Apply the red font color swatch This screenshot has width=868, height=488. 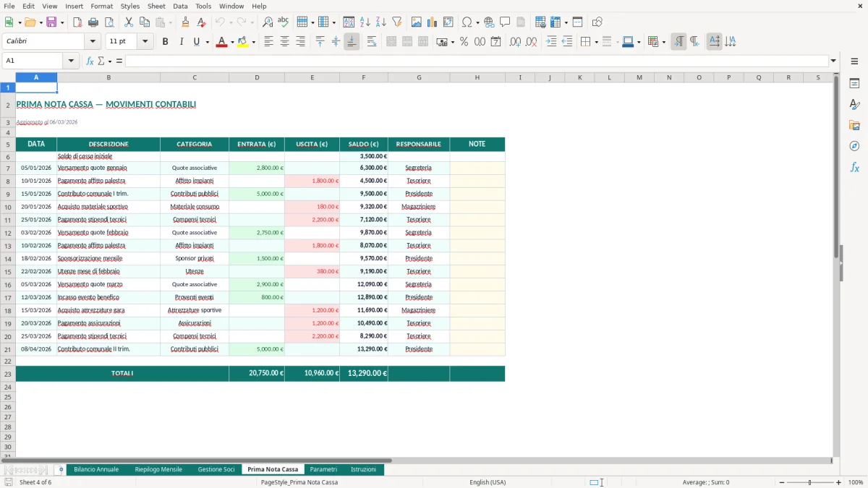coord(221,42)
